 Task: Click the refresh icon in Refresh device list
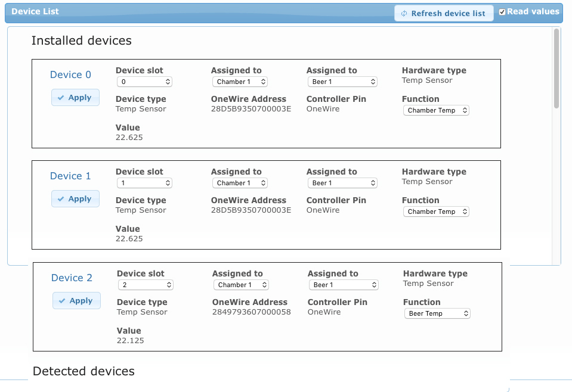click(404, 14)
